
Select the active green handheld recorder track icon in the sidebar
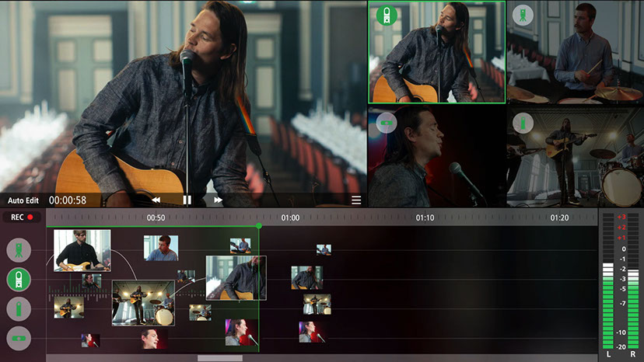coord(19,279)
